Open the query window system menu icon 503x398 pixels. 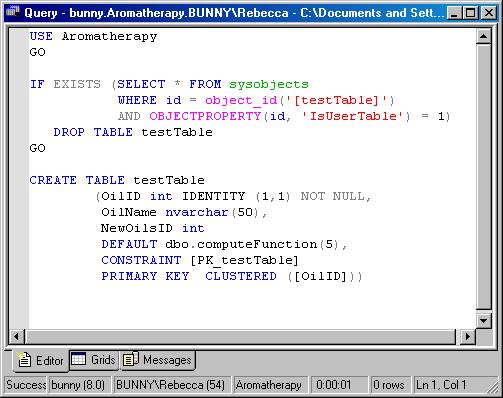coord(13,13)
